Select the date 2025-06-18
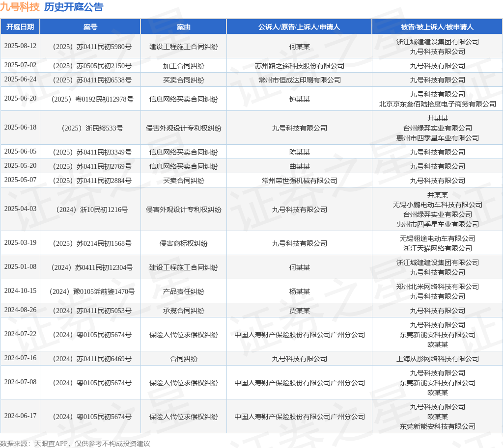The height and width of the screenshot is (448, 503). click(x=20, y=127)
